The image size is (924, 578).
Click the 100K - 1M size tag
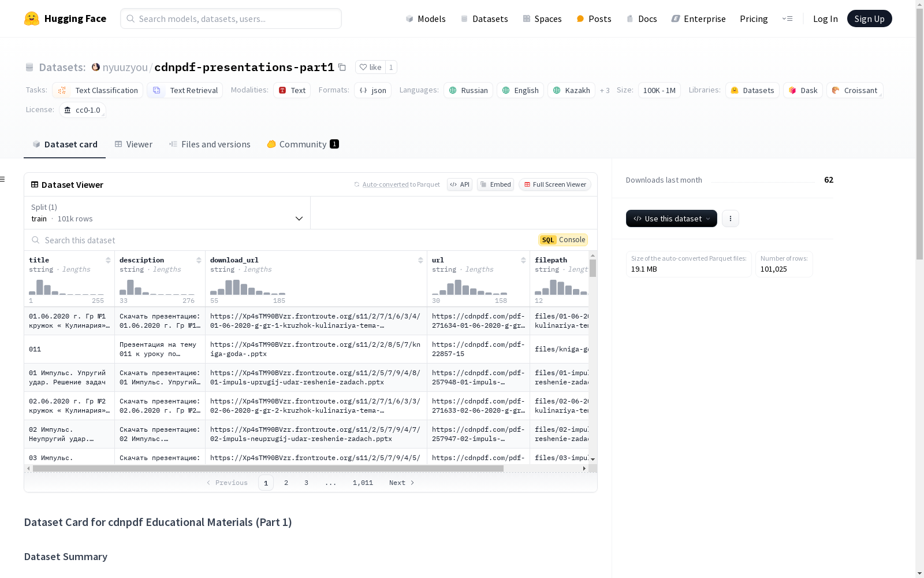click(x=660, y=90)
